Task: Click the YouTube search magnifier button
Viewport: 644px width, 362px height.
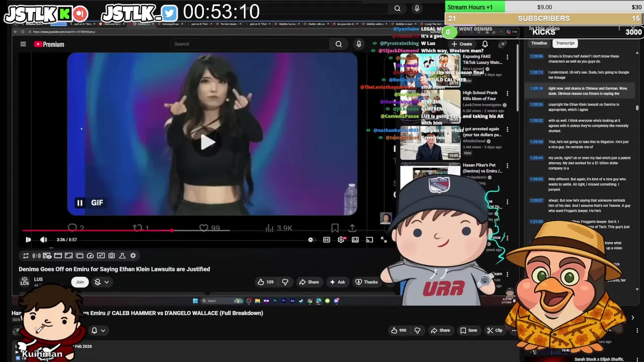Action: (339, 44)
